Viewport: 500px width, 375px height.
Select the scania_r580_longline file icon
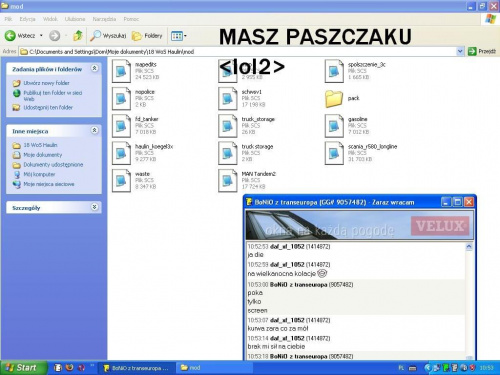tap(334, 153)
